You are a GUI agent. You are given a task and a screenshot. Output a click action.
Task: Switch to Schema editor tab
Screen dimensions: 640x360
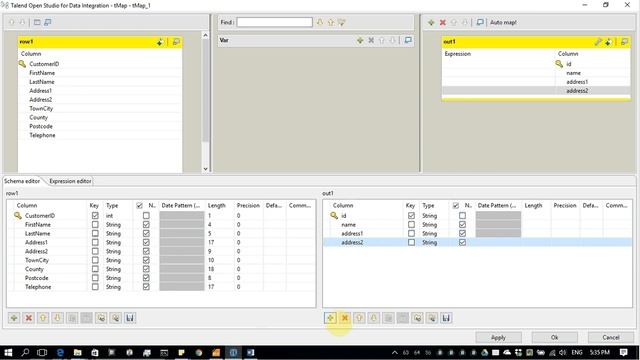[x=22, y=181]
